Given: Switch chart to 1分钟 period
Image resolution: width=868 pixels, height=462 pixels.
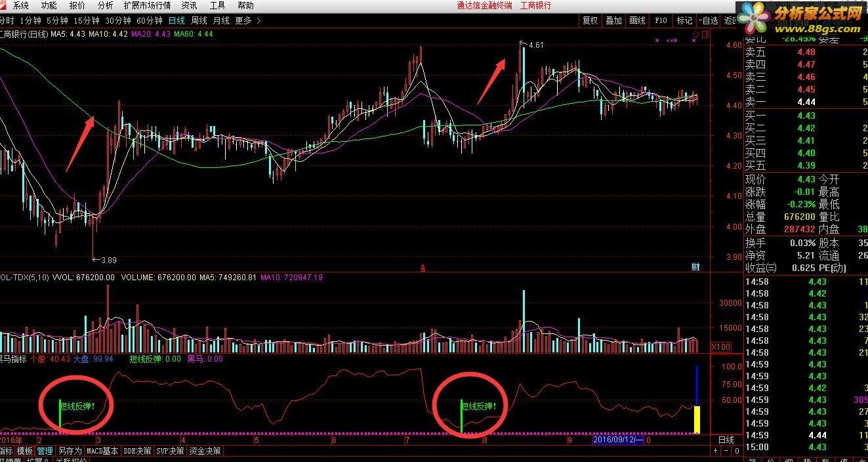Looking at the screenshot, I should [30, 20].
